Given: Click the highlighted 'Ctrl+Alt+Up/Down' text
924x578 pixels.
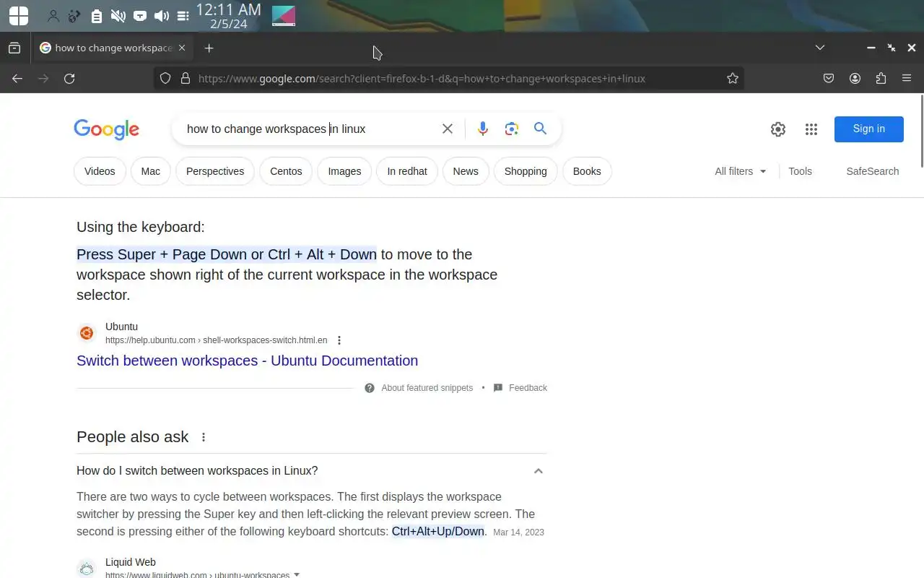Looking at the screenshot, I should pyautogui.click(x=437, y=532).
